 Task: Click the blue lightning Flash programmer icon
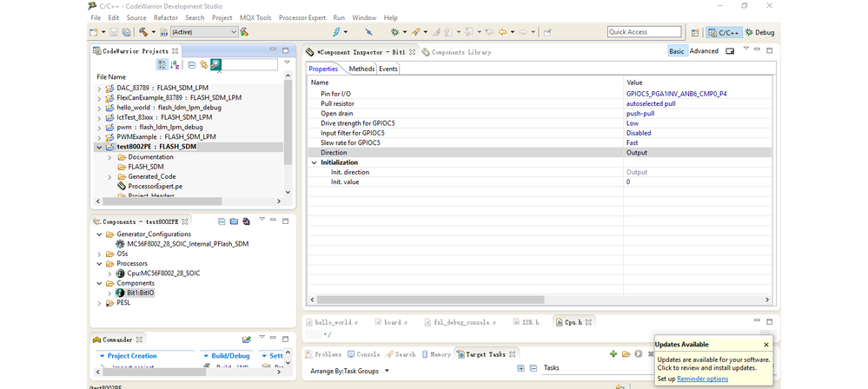coord(336,32)
